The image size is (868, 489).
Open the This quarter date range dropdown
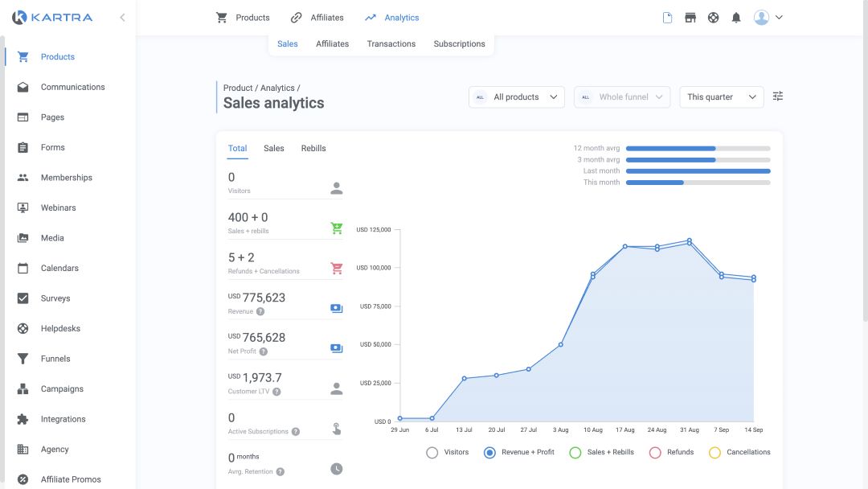pos(721,97)
